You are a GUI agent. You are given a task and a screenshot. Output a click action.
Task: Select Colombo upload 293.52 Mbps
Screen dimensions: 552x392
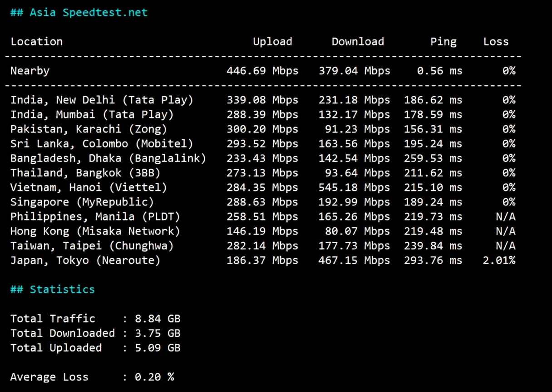tap(262, 144)
